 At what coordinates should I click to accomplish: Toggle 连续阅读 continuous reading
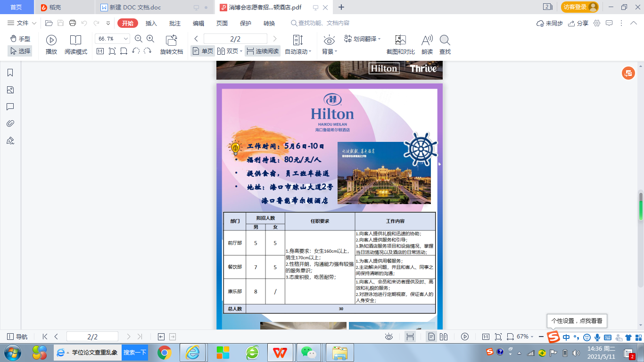click(x=262, y=51)
